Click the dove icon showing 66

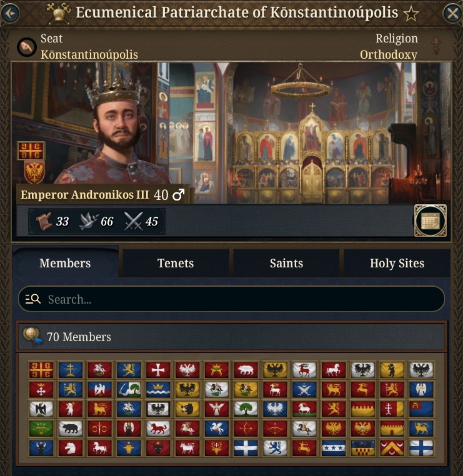(x=88, y=221)
